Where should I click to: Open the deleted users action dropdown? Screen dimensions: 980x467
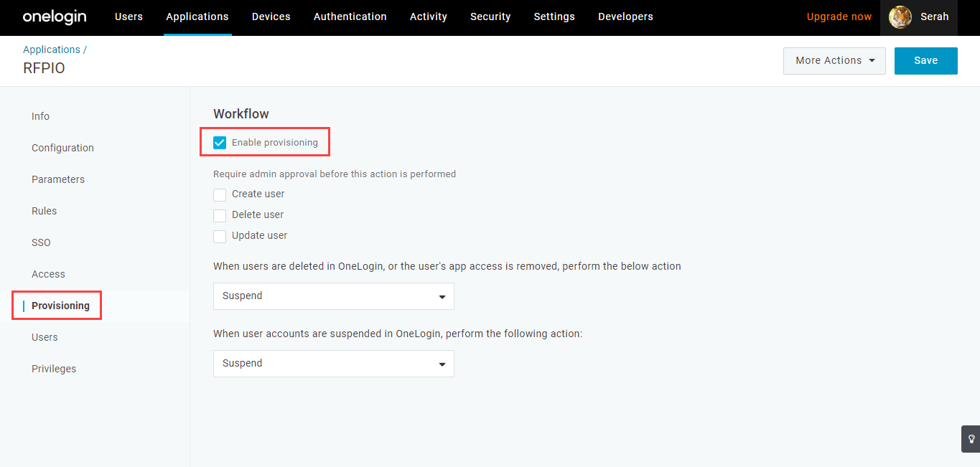coord(334,296)
